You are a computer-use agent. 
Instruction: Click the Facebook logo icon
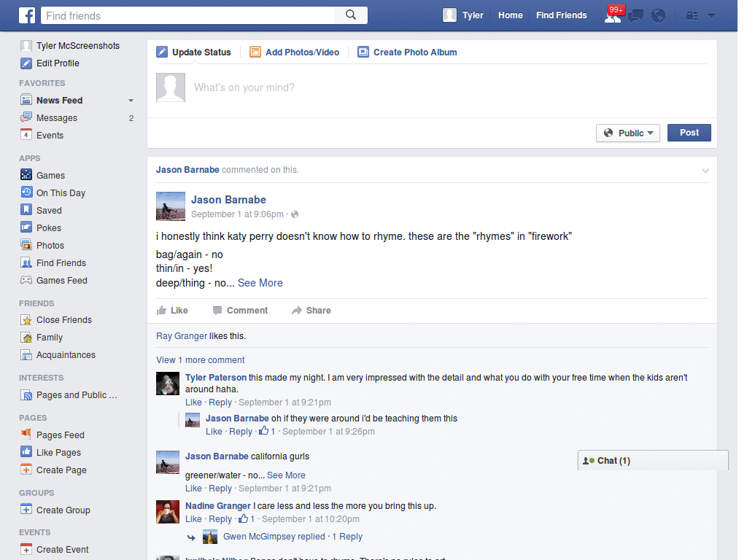point(27,15)
